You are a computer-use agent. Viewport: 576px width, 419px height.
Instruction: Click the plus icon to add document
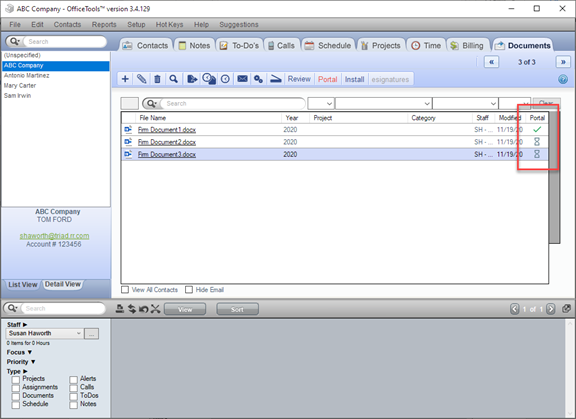click(125, 79)
